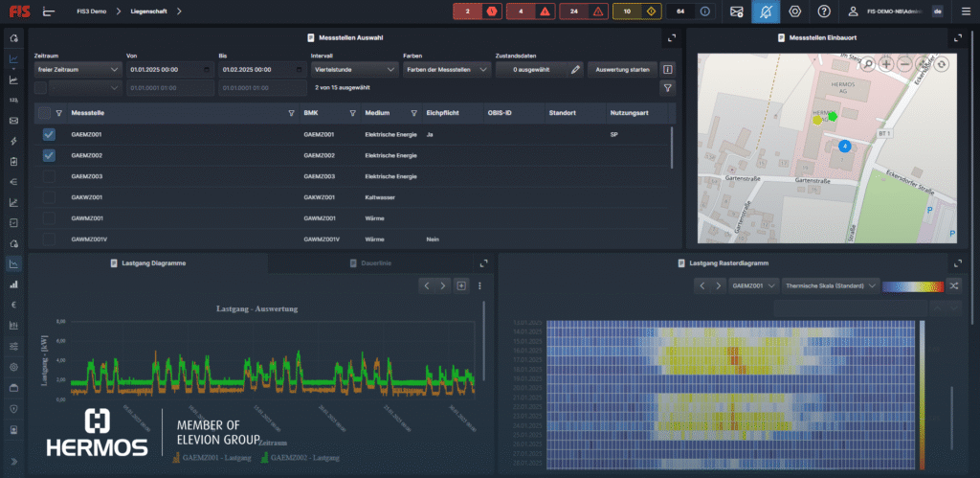
Task: Expand the left sidebar with double chevron
Action: pyautogui.click(x=13, y=462)
